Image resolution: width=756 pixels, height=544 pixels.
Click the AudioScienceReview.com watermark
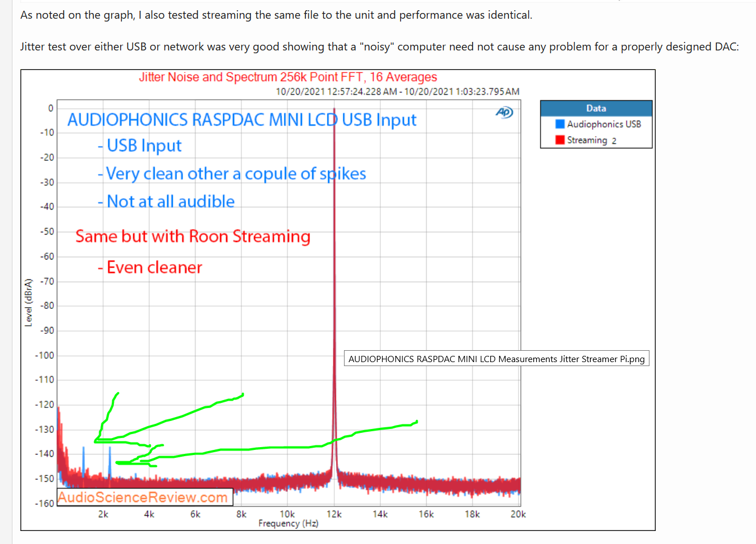[144, 497]
